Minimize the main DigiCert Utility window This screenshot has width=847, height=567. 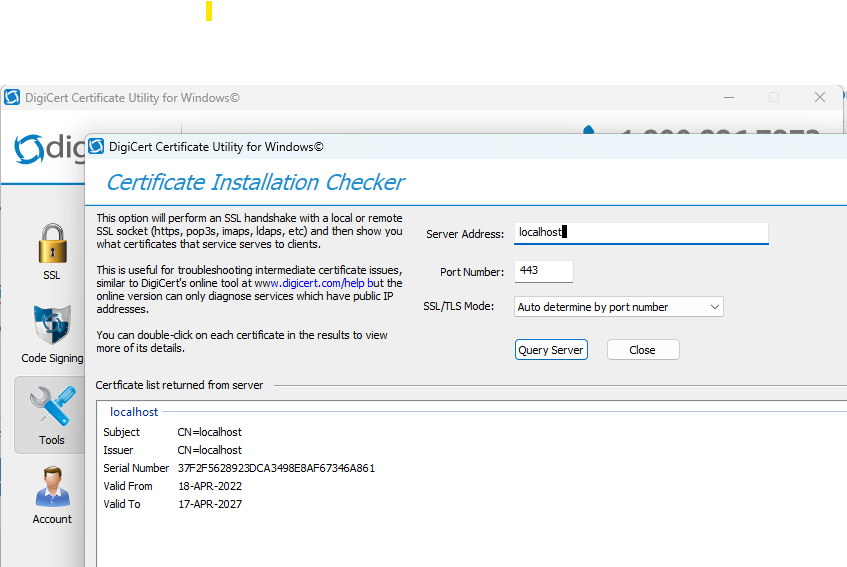(729, 97)
